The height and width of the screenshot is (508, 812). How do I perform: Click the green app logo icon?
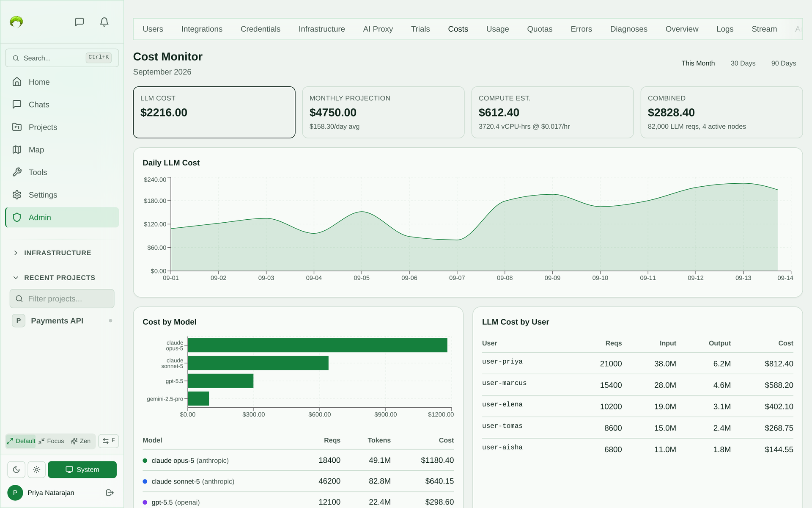coord(16,22)
